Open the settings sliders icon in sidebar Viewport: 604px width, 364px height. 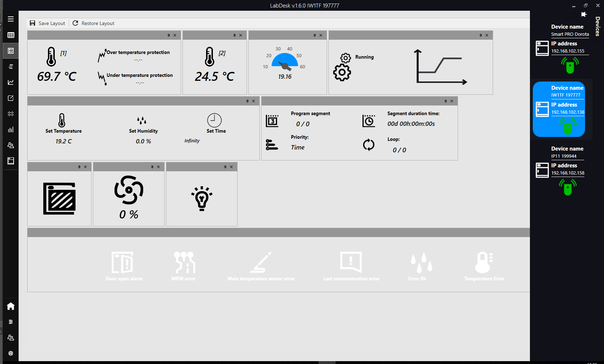tap(11, 322)
